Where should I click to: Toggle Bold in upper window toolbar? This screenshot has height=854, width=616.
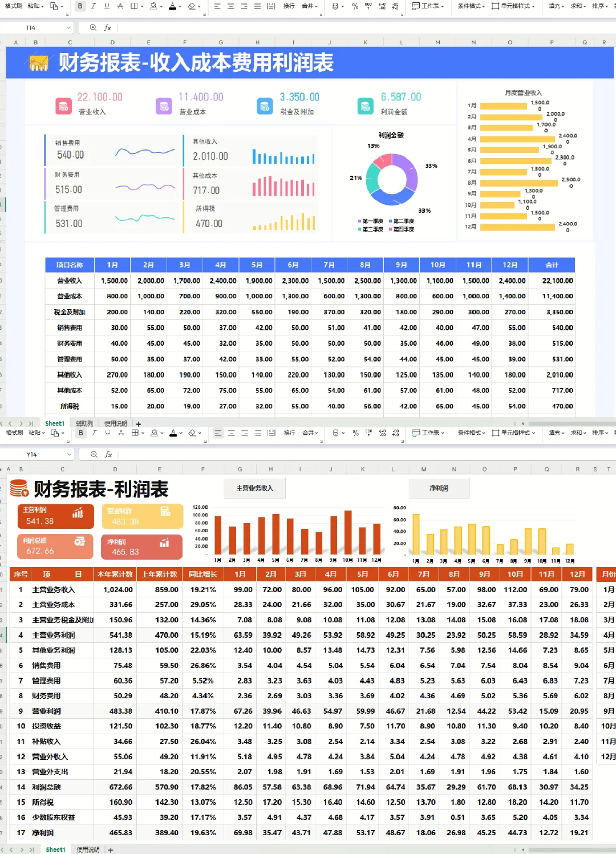click(80, 6)
